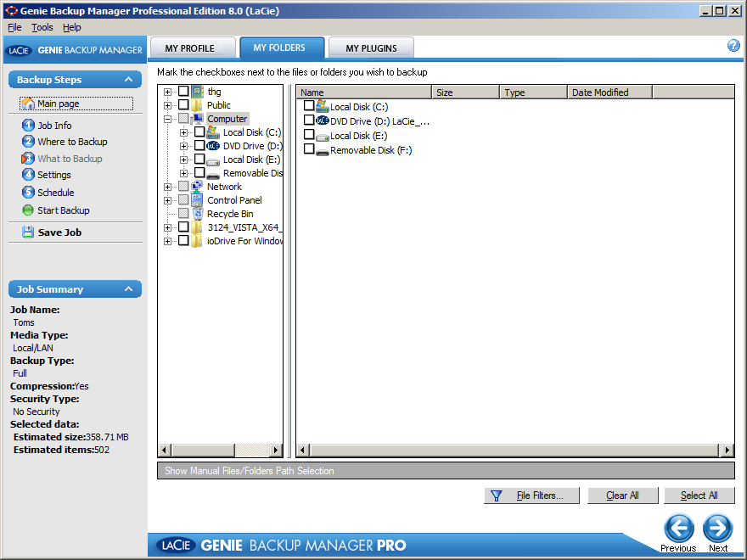Expand the ioDrive For Windows node
Viewport: 747px width, 560px height.
point(167,240)
